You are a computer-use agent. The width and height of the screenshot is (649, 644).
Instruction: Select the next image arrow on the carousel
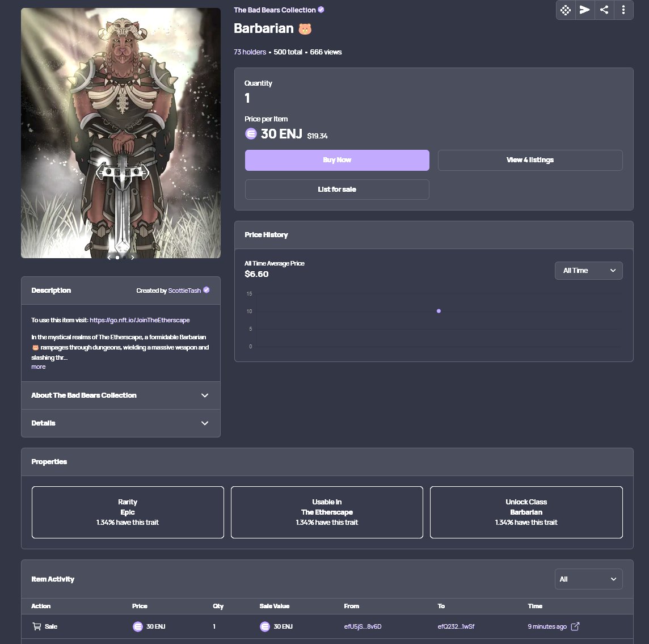132,257
